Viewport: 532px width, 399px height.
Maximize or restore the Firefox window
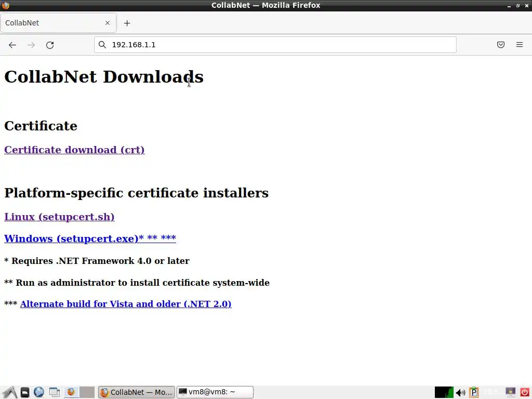pyautogui.click(x=518, y=6)
